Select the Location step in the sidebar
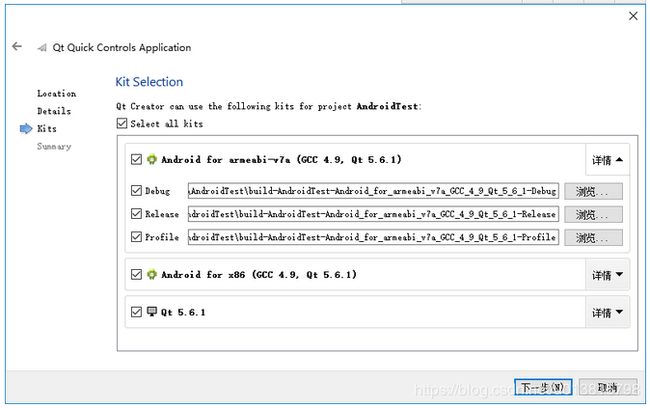This screenshot has height=408, width=650. point(56,94)
